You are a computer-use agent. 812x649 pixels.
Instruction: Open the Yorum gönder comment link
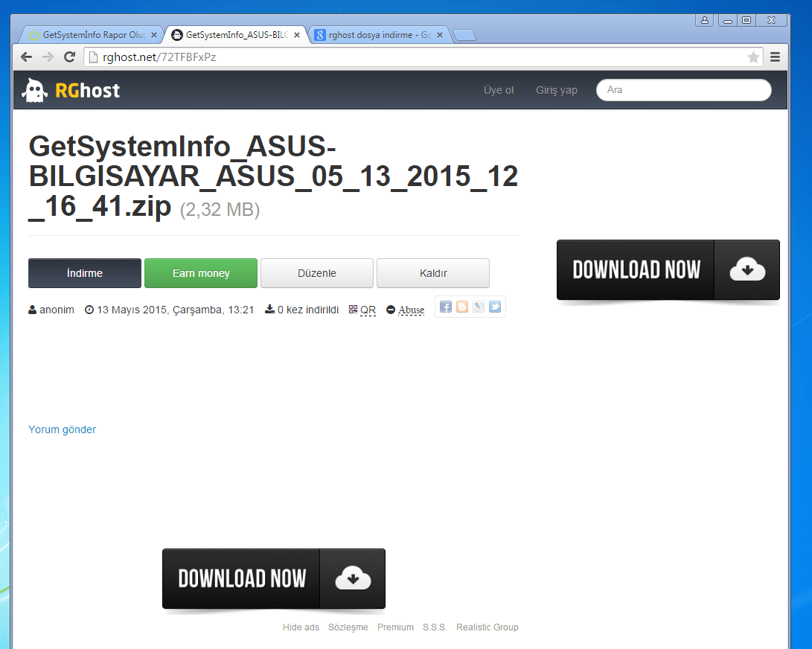point(62,429)
